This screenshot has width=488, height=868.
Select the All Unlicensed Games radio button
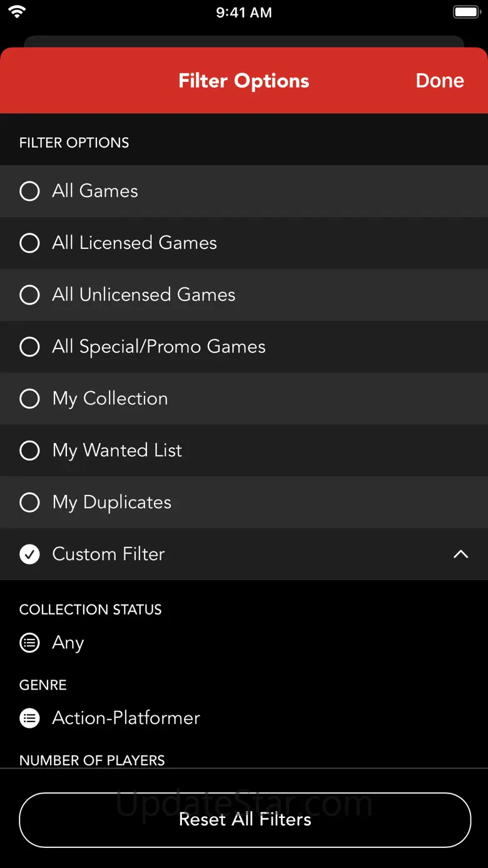coord(29,295)
